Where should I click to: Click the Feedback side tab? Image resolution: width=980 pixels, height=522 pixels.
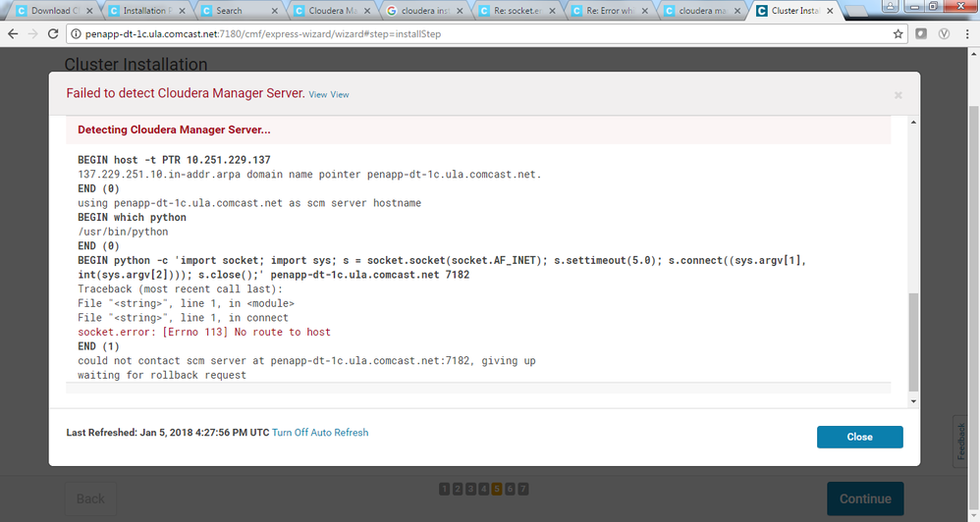point(961,441)
